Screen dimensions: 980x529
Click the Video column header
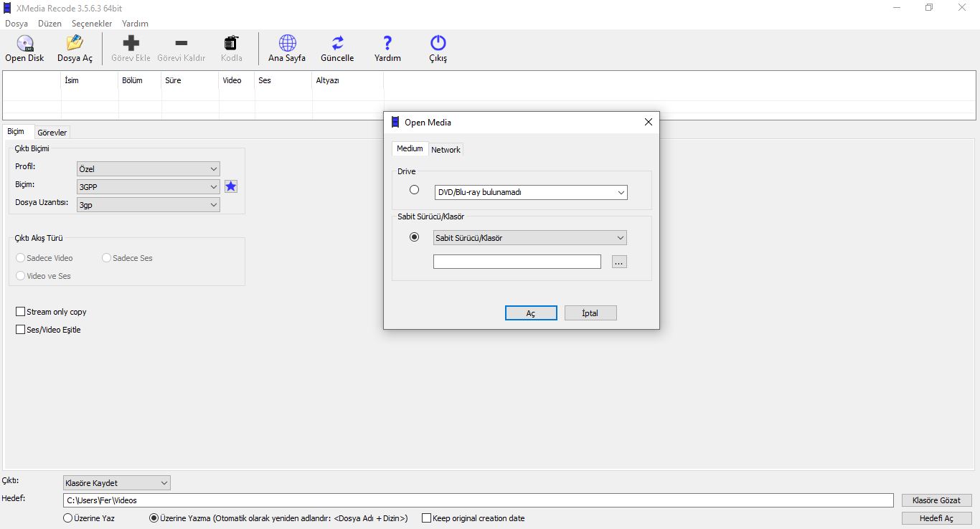[x=237, y=80]
